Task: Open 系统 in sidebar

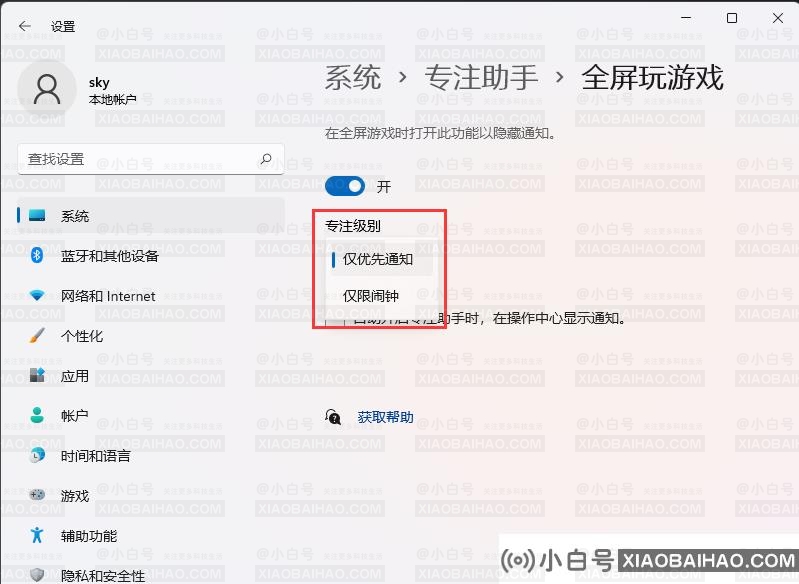Action: 151,216
